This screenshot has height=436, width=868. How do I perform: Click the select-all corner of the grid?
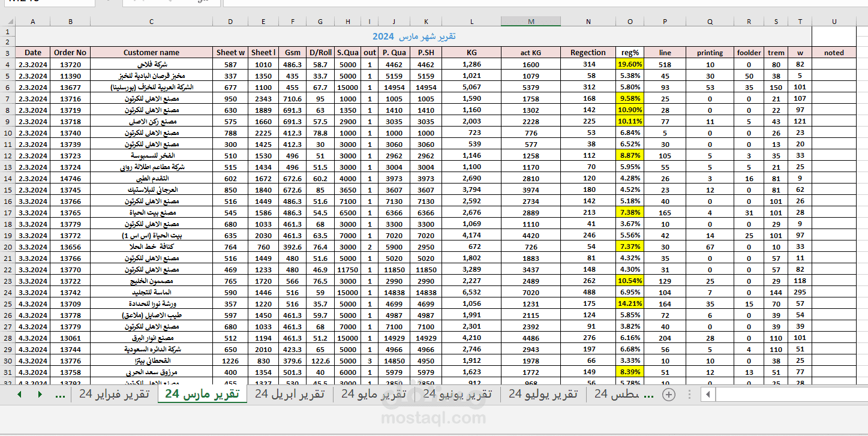(8, 22)
